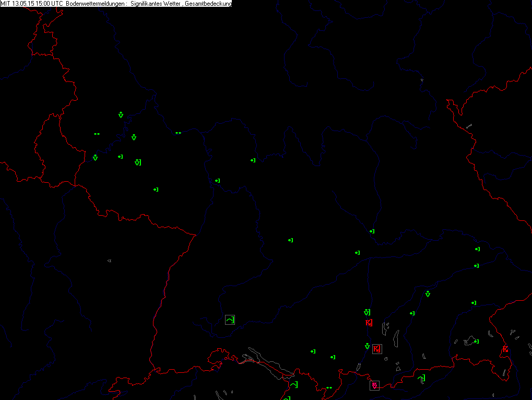This screenshot has width=532, height=400.
Task: Select the boxed green arc weather symbol
Action: 230,320
